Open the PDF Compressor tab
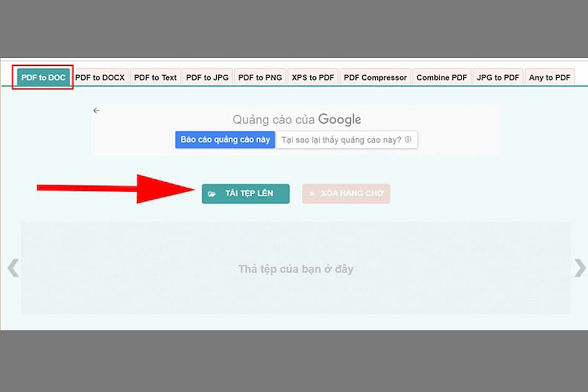The height and width of the screenshot is (392, 588). (x=375, y=77)
